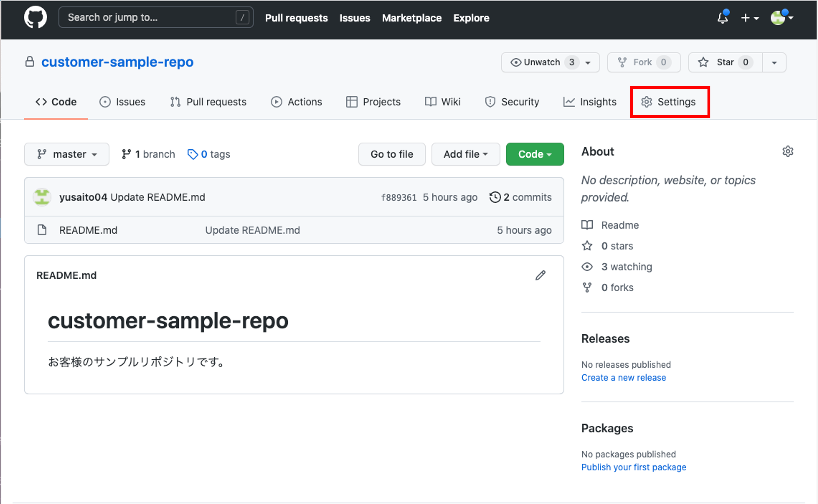Open README.md row's commit message link
This screenshot has width=818, height=504.
252,230
